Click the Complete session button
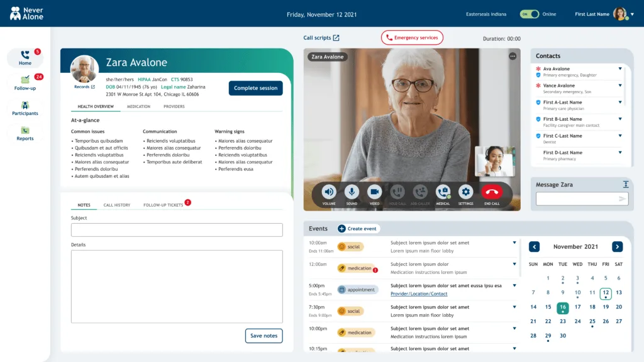The width and height of the screenshot is (644, 362). [x=255, y=88]
